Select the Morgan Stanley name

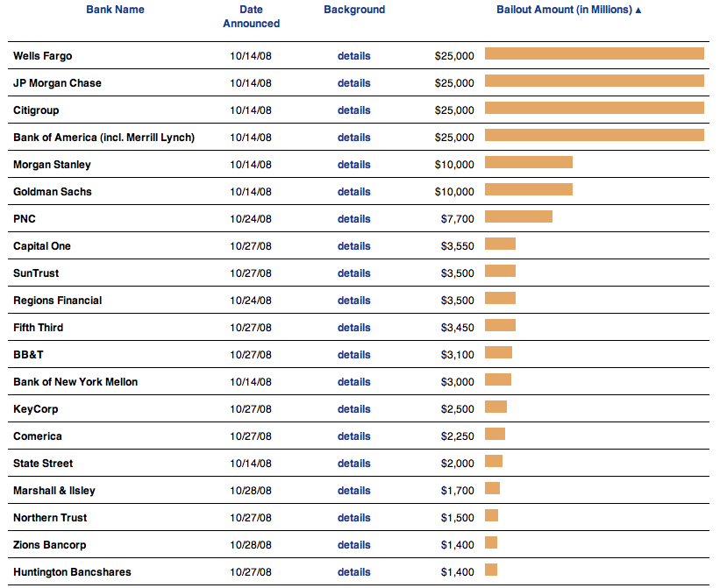(52, 165)
